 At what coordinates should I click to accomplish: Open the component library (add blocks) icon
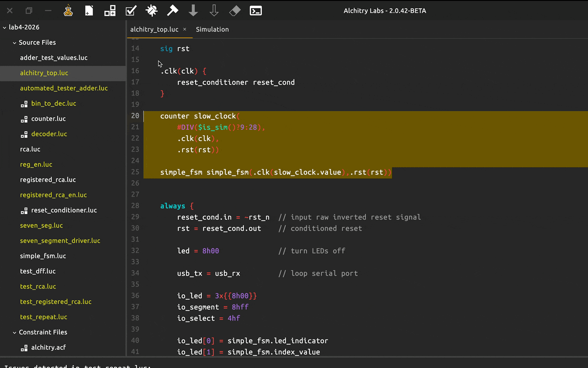(110, 11)
